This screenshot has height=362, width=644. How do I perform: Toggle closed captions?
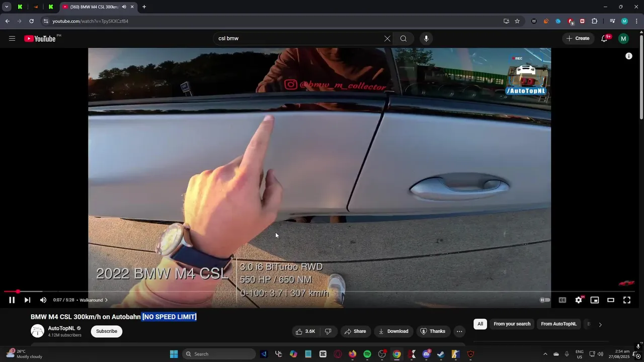coord(562,300)
